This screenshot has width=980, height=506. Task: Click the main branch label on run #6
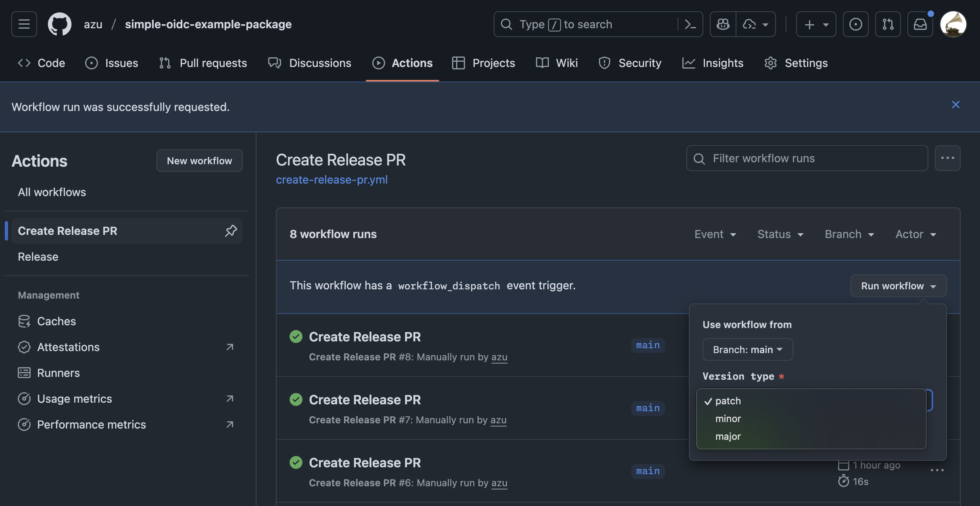(x=648, y=471)
